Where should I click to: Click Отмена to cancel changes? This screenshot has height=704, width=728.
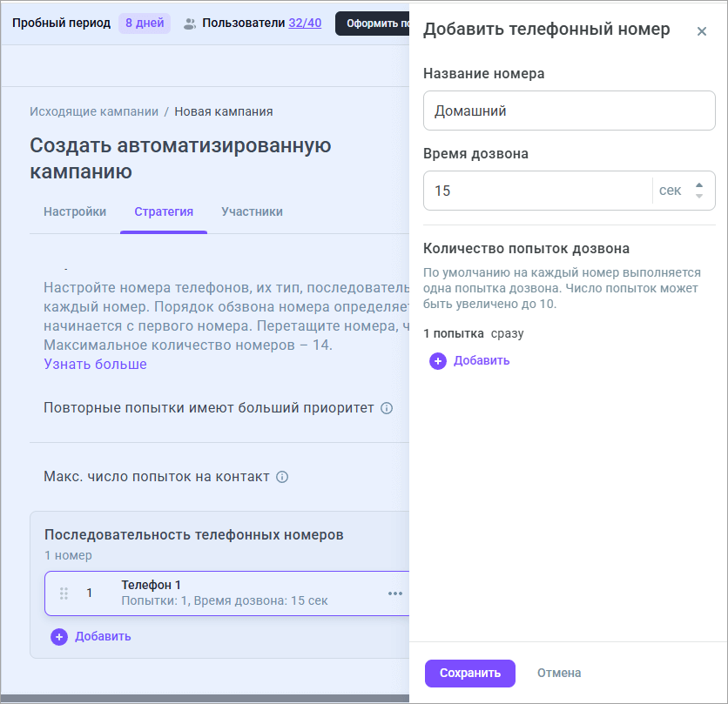[x=559, y=673]
